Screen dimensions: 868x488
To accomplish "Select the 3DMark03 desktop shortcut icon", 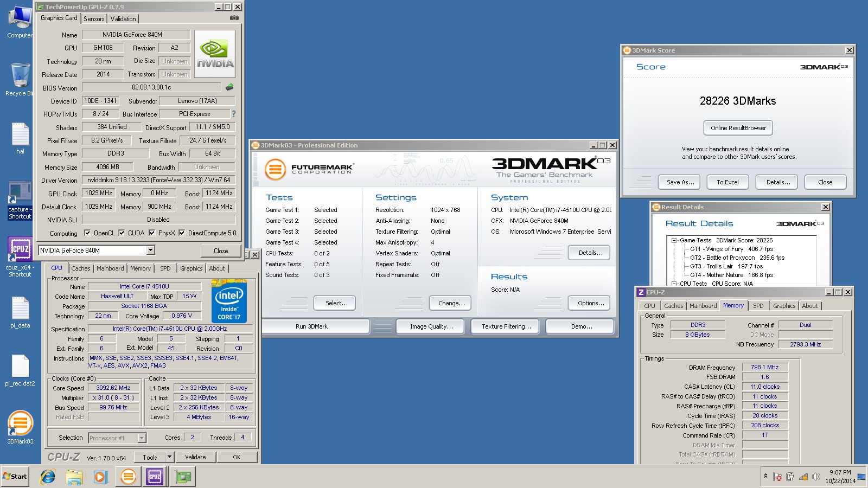I will pyautogui.click(x=20, y=427).
